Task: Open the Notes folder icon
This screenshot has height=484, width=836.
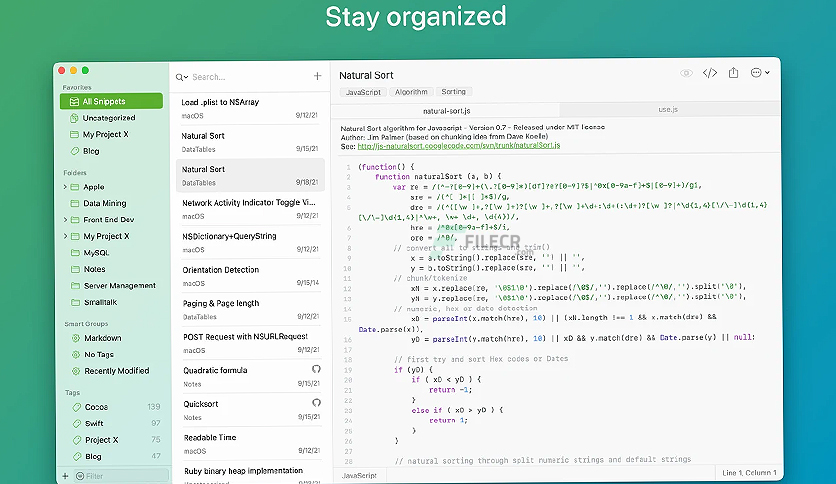Action: click(75, 269)
